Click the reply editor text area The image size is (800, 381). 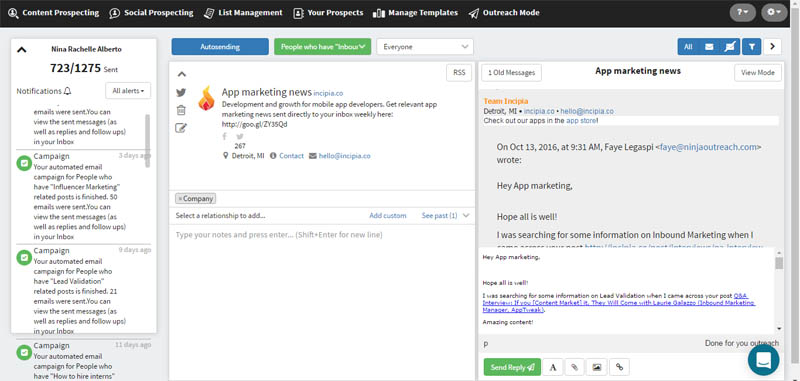click(x=627, y=291)
